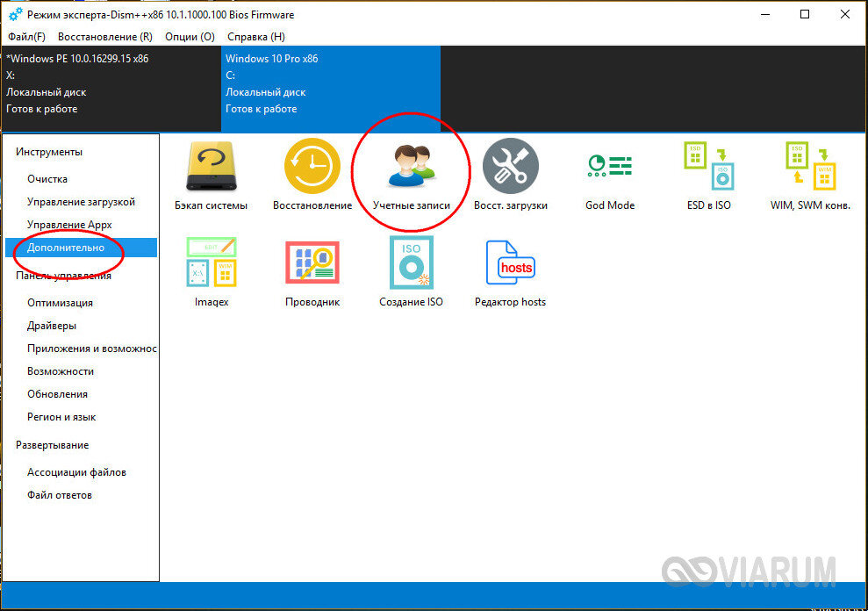Open the Опции (O) menu
This screenshot has height=611, width=868.
click(190, 37)
